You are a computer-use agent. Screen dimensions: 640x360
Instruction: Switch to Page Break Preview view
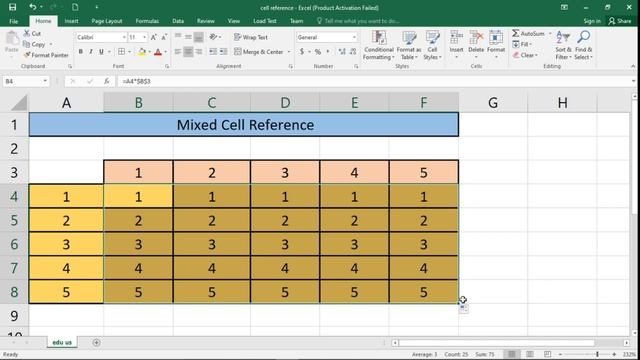click(x=547, y=354)
